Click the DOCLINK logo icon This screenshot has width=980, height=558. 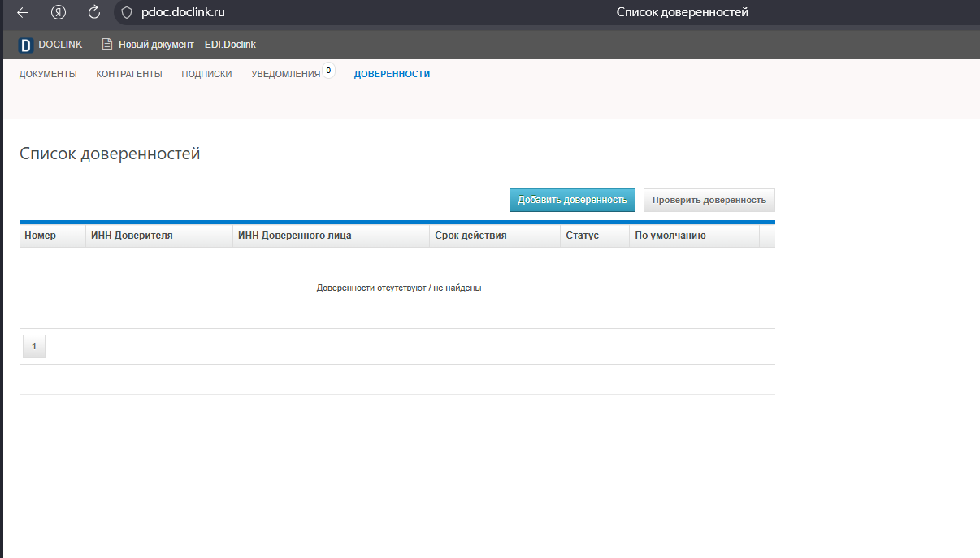click(25, 45)
